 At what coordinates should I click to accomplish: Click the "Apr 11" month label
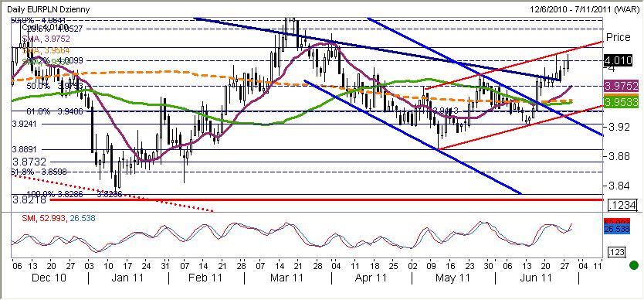[x=370, y=278]
